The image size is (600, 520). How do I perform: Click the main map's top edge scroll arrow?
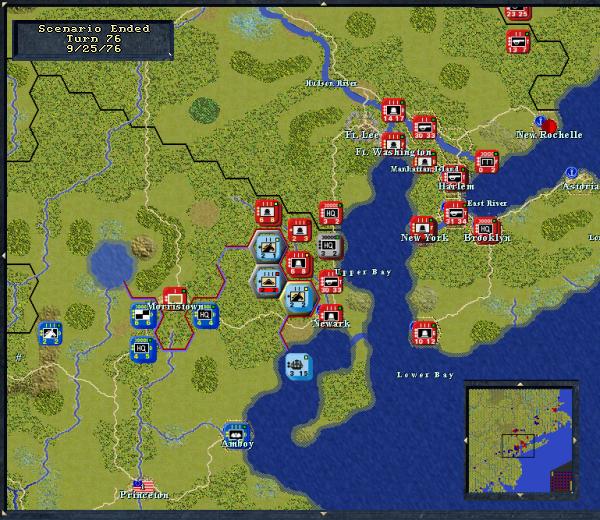[x=324, y=4]
